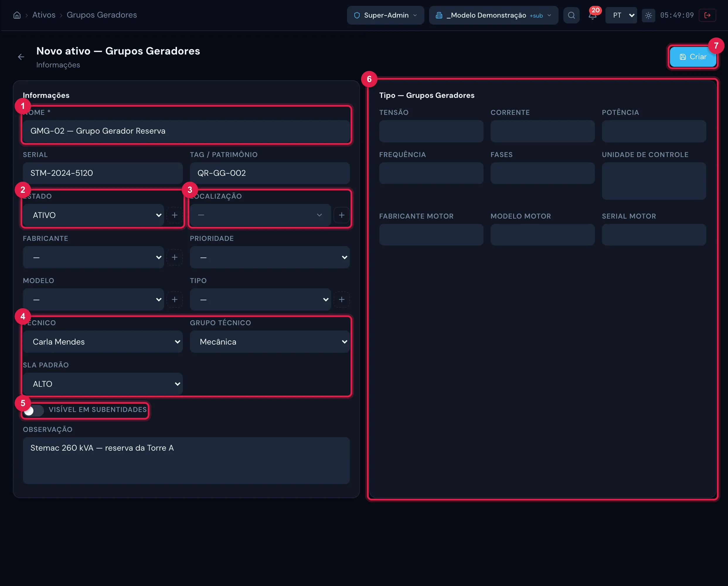This screenshot has width=728, height=586.
Task: Click the Fases input field
Action: coord(542,173)
